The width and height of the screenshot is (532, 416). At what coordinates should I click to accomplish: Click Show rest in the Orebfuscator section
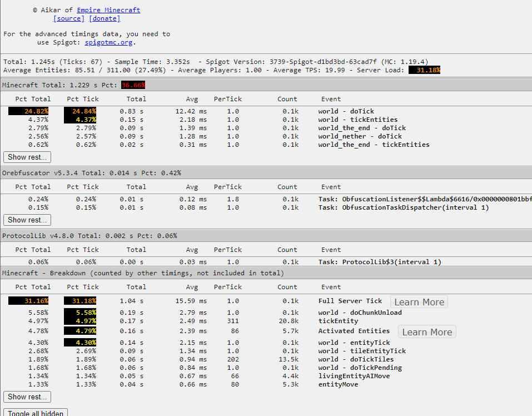27,220
